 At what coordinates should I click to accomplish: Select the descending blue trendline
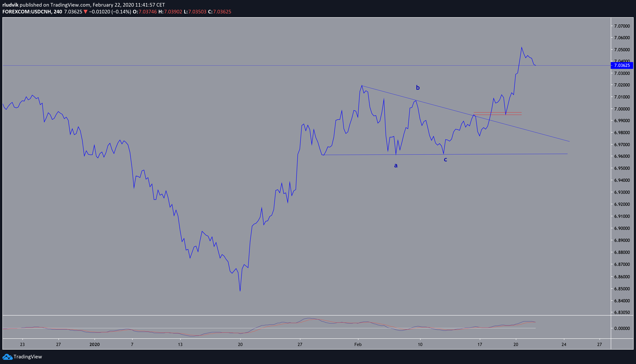(x=466, y=114)
